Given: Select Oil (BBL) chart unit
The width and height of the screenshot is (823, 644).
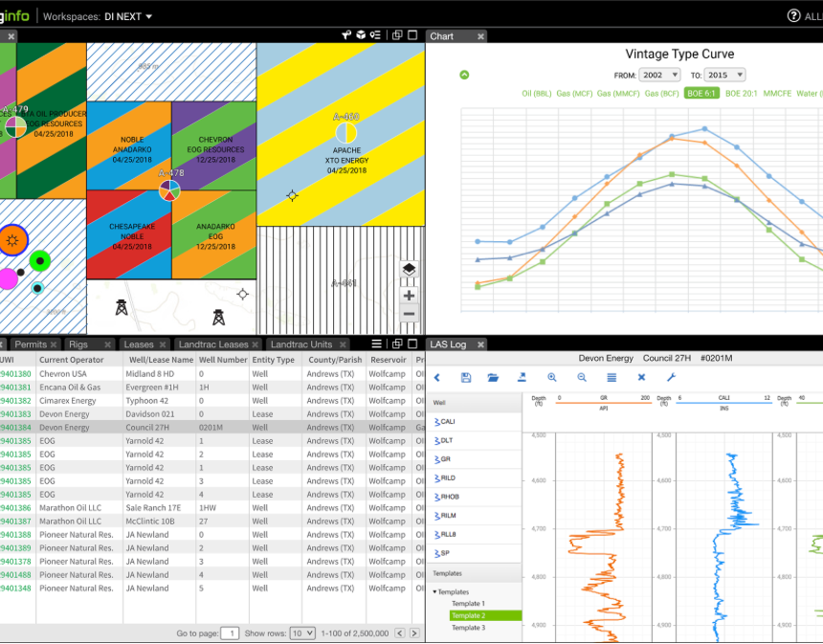Looking at the screenshot, I should coord(537,94).
